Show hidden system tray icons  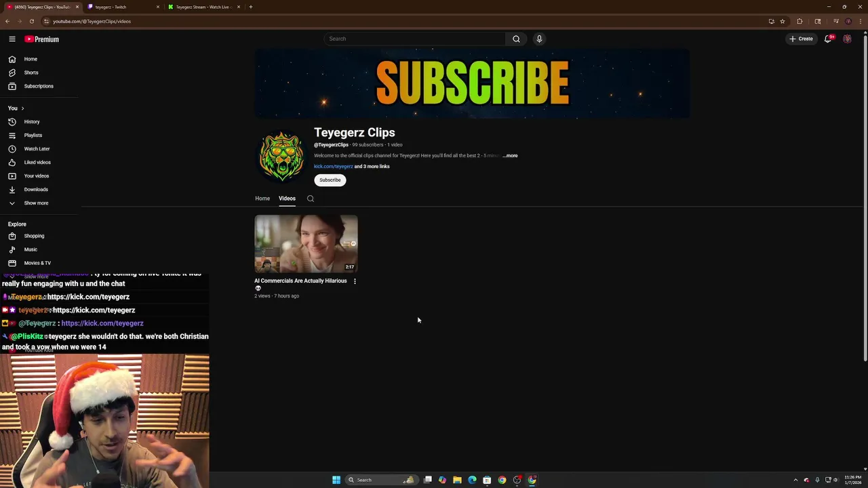796,480
